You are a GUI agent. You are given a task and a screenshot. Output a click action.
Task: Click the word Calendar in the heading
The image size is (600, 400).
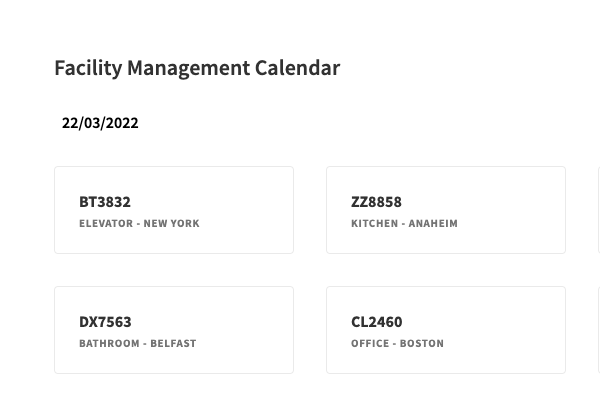point(297,68)
